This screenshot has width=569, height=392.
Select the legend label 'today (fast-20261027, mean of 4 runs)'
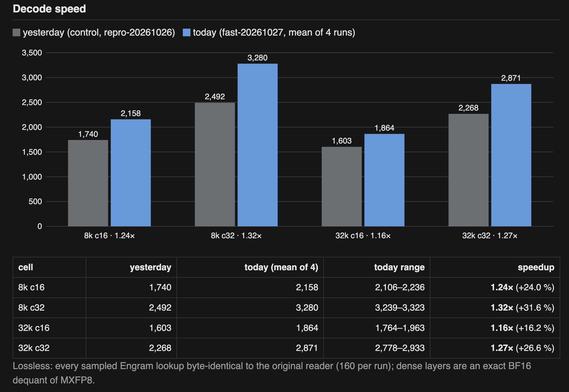point(274,32)
